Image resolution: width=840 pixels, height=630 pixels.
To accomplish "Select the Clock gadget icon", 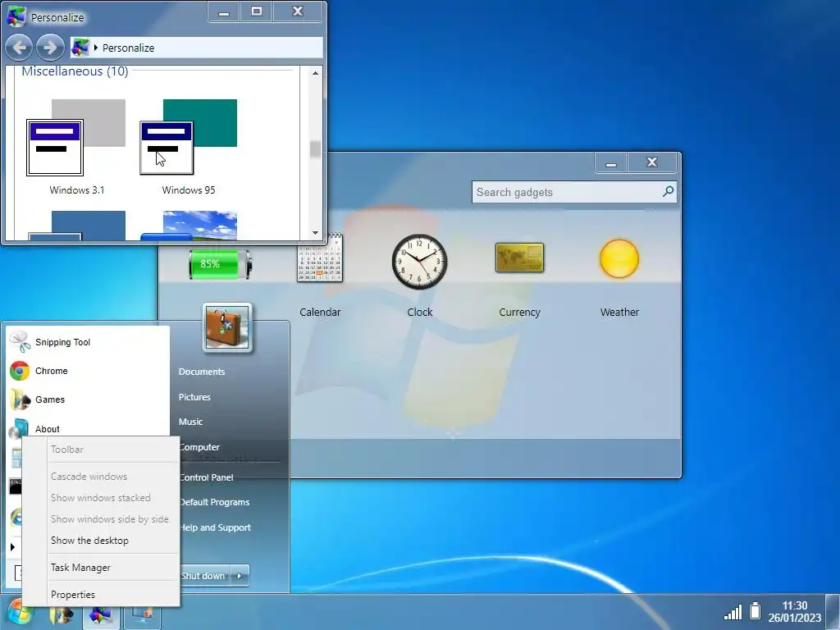I will 419,262.
